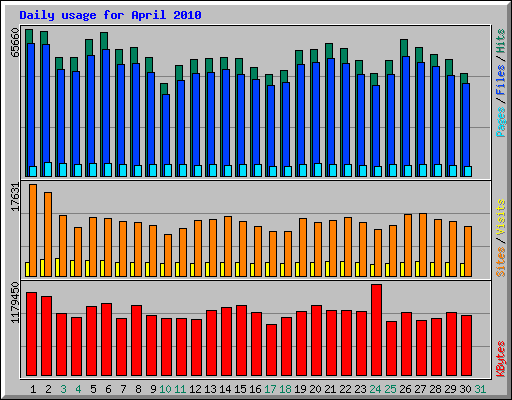Click day label 19 on x-axis
The image size is (512, 400).
[300, 389]
